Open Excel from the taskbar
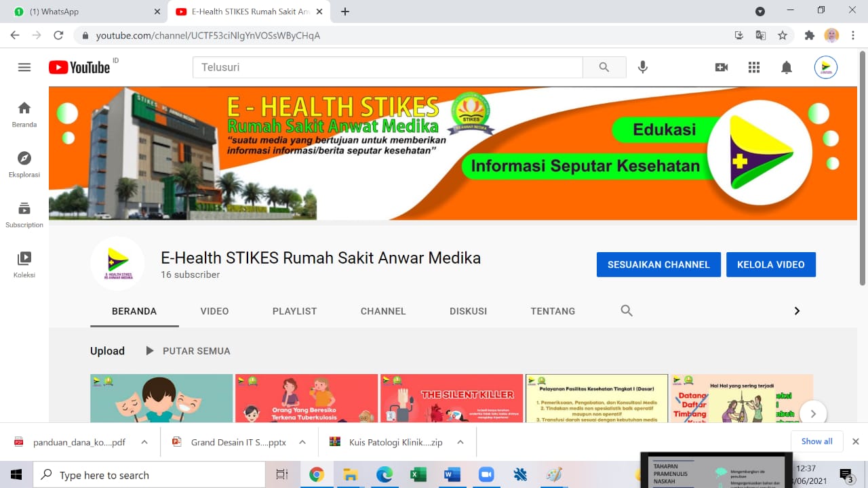 pos(418,474)
